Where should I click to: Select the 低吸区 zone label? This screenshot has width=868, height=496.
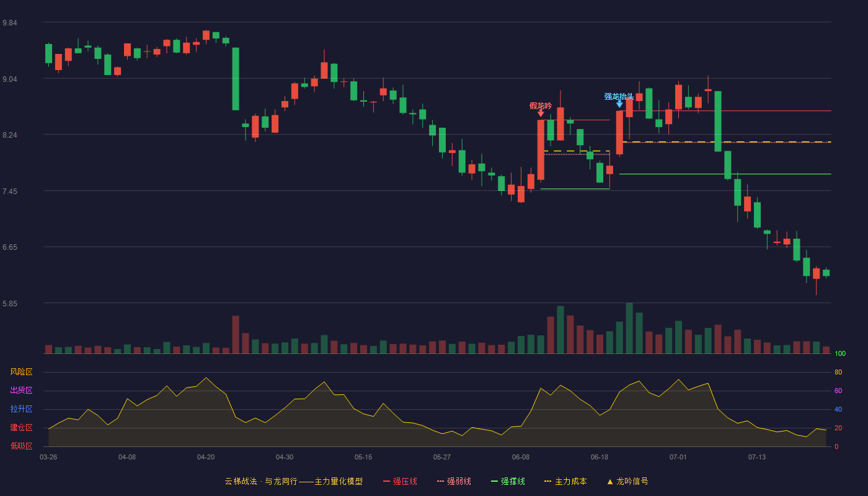pyautogui.click(x=21, y=446)
